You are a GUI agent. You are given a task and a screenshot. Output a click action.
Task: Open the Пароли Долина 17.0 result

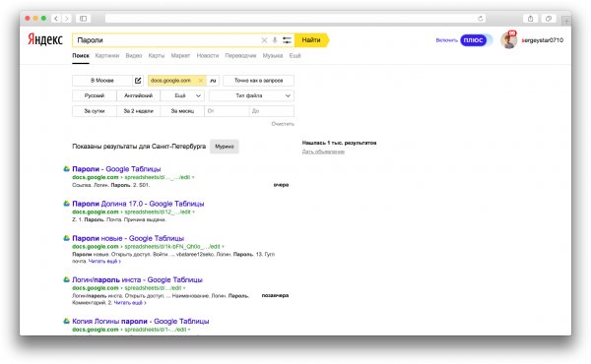(138, 204)
